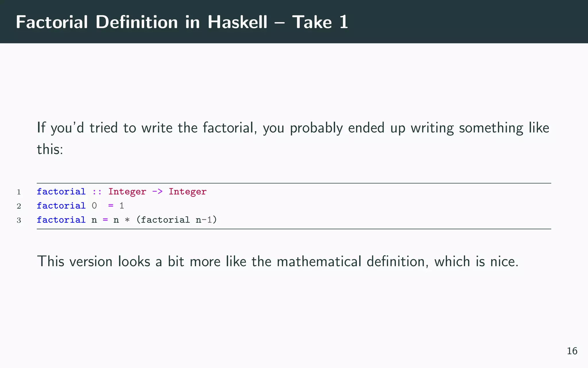The width and height of the screenshot is (588, 368).
Task: Click 'factorial' at start of line 3
Action: [61, 220]
